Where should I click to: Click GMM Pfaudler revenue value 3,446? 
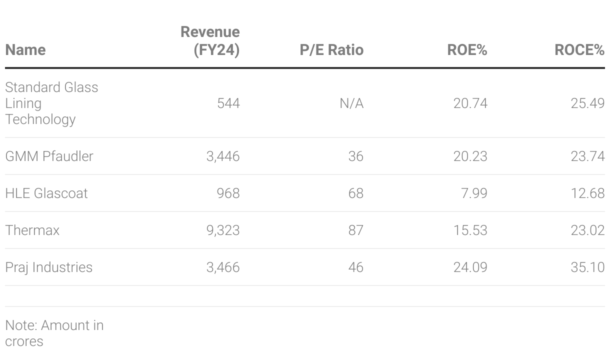coord(223,156)
